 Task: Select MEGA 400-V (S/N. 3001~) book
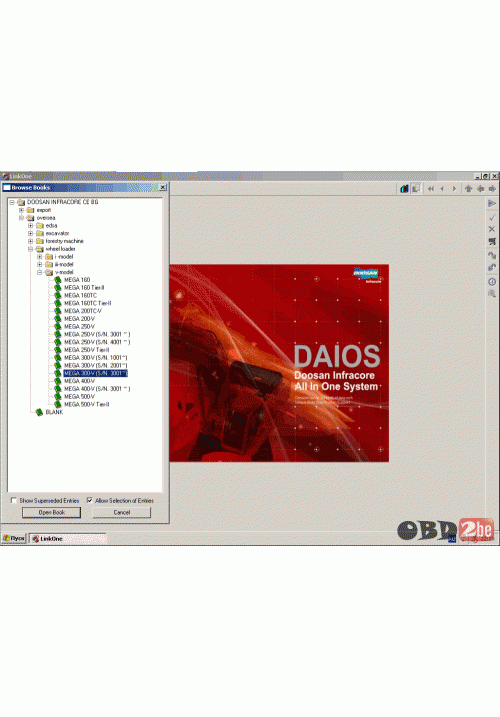97,389
